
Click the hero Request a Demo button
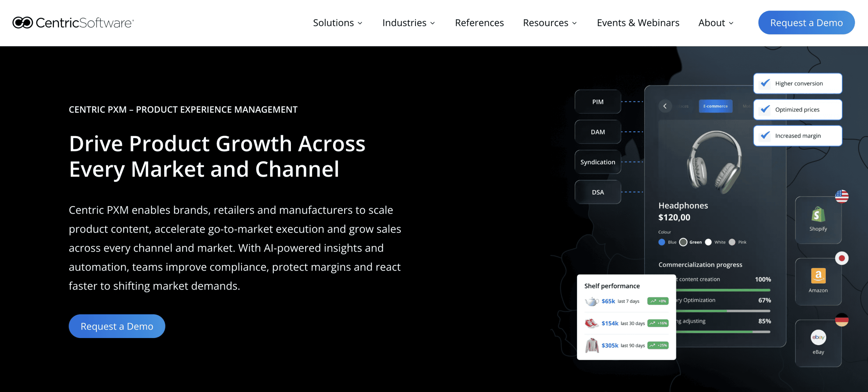tap(117, 326)
